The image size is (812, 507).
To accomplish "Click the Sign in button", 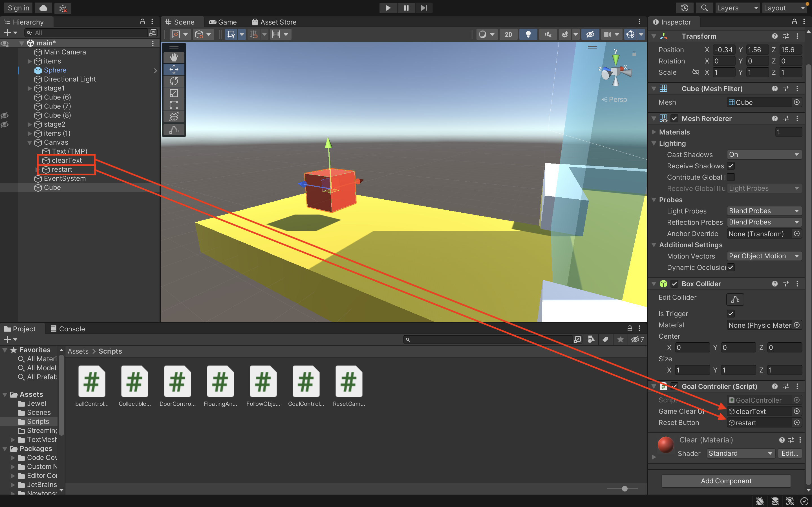I will point(18,8).
